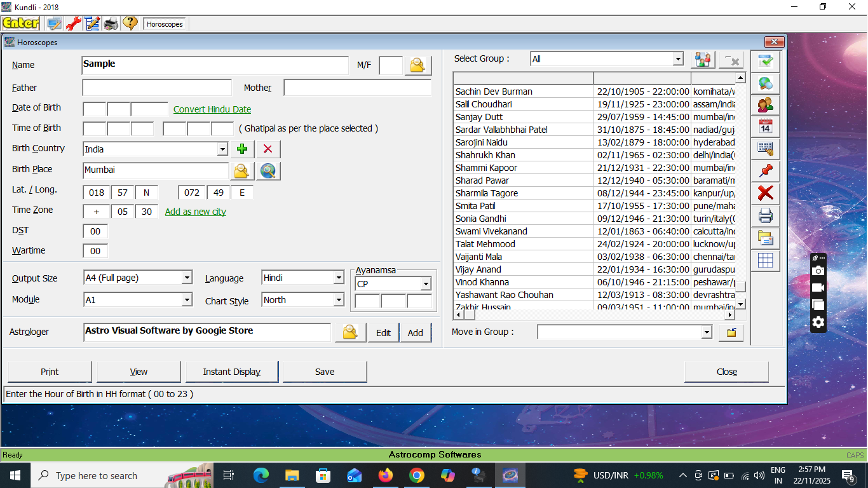Click the keyboard icon in right sidebar

tap(766, 149)
